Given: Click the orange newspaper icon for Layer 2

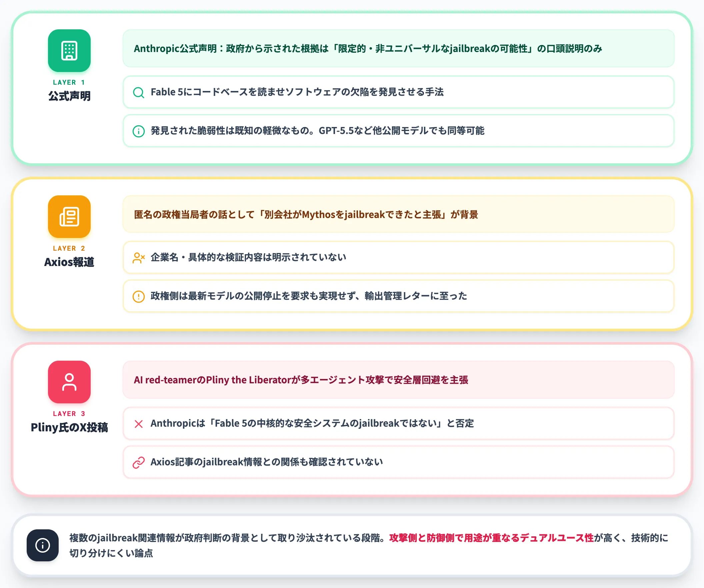Looking at the screenshot, I should (x=69, y=217).
